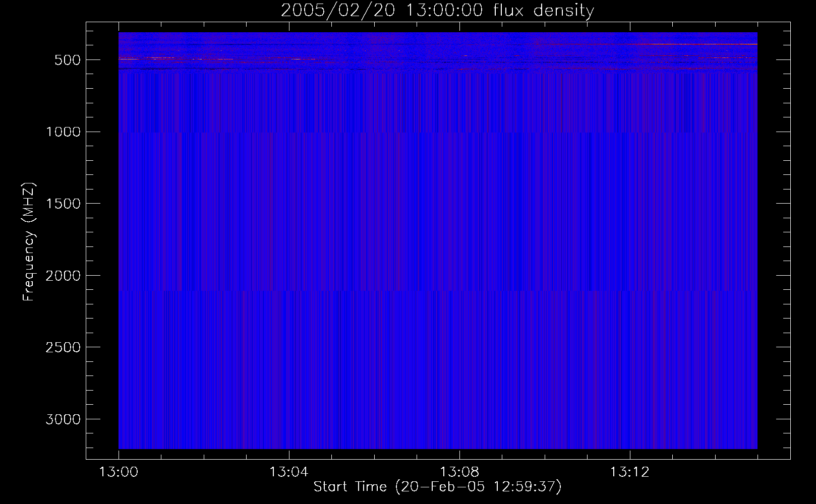Click the plot title '2005/02/20 13:00:00 flux density'
This screenshot has height=504, width=816.
coord(437,11)
